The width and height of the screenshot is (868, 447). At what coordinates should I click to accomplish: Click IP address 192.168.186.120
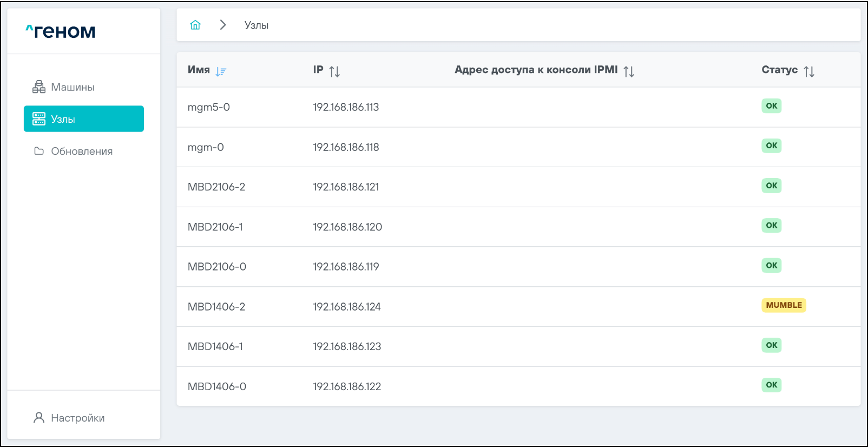pyautogui.click(x=347, y=227)
